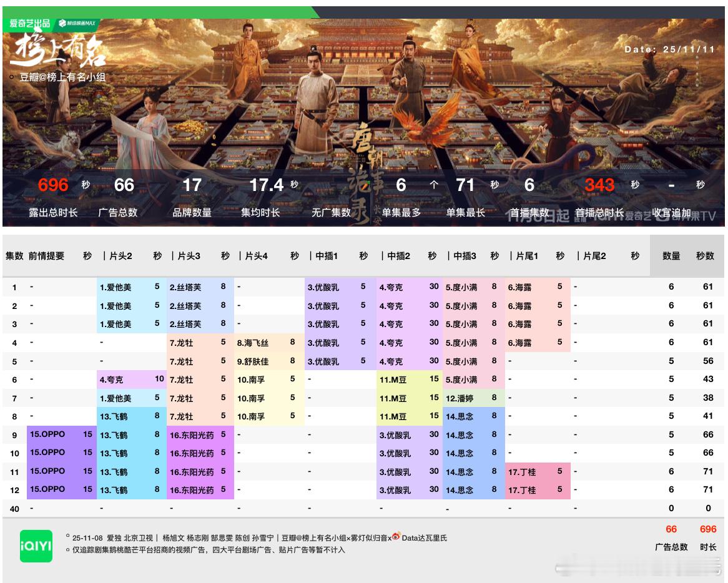This screenshot has width=728, height=583.
Task: Click the 片尾2 column header
Action: (594, 256)
